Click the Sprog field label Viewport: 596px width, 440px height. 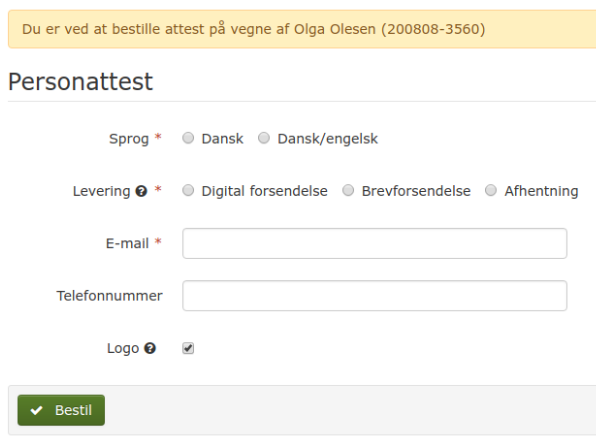point(129,139)
